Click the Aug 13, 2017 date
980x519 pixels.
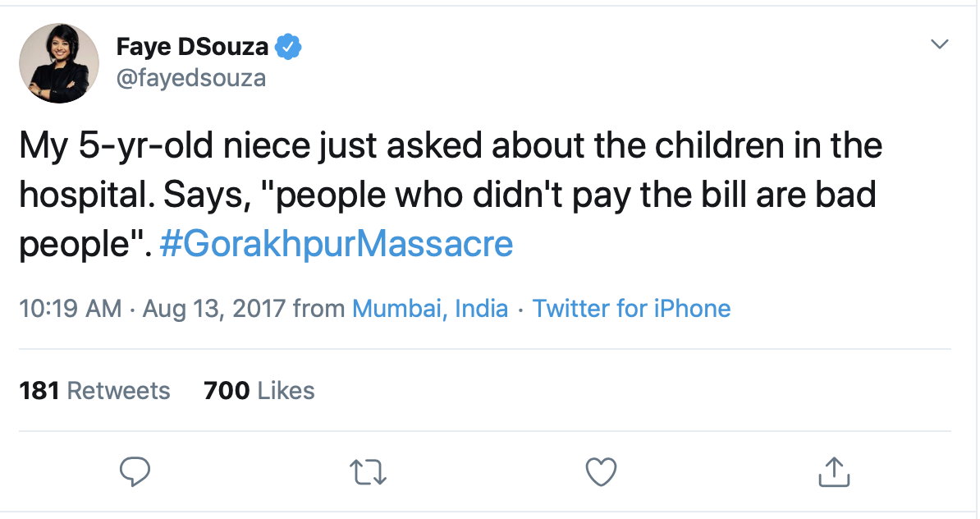(x=213, y=309)
